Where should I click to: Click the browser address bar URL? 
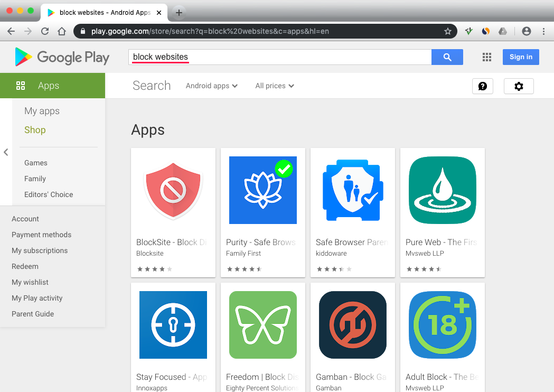[210, 31]
